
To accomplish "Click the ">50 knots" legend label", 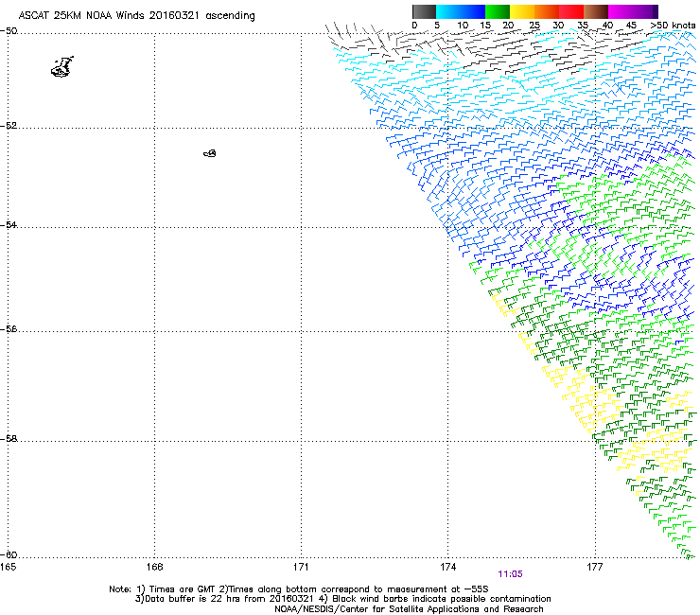I will pyautogui.click(x=673, y=25).
